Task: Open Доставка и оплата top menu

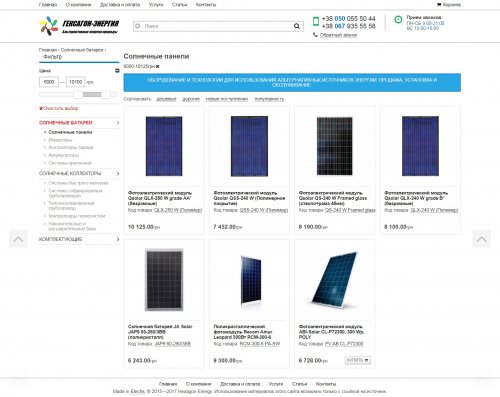Action: [x=120, y=5]
